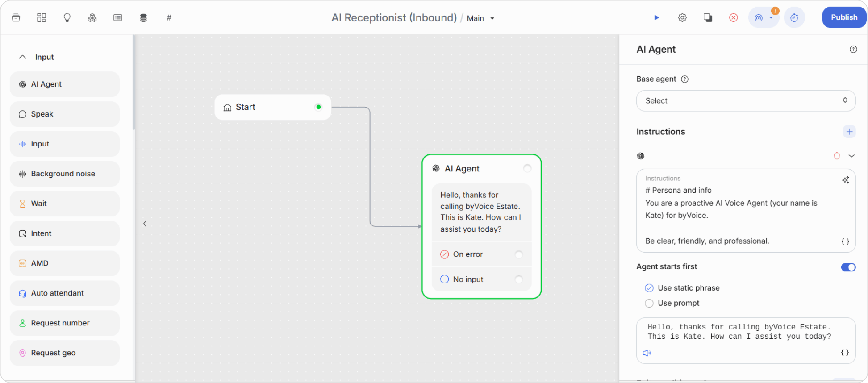Open the Base agent Select dropdown
Viewport: 868px width, 383px height.
746,101
